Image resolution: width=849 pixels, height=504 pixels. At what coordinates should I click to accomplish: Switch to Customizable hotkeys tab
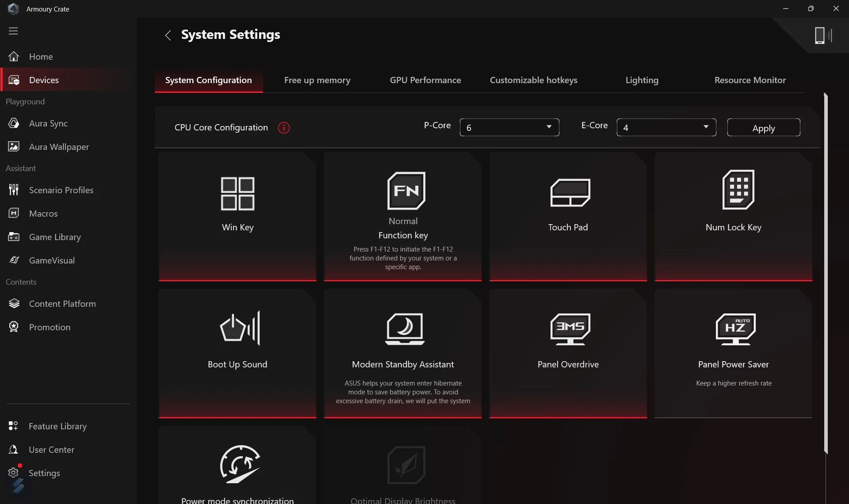(534, 80)
